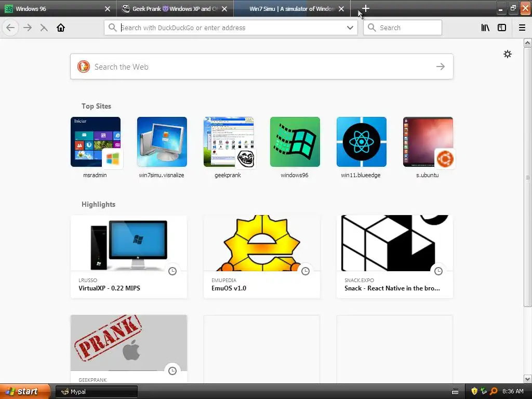Go forward with the forward arrow
This screenshot has height=399, width=532.
point(28,28)
